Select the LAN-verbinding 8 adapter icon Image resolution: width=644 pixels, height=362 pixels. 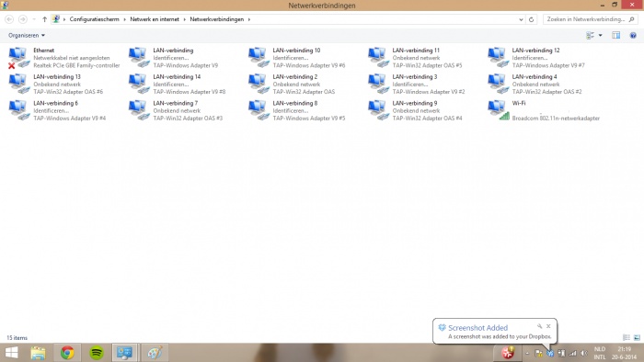coord(259,110)
